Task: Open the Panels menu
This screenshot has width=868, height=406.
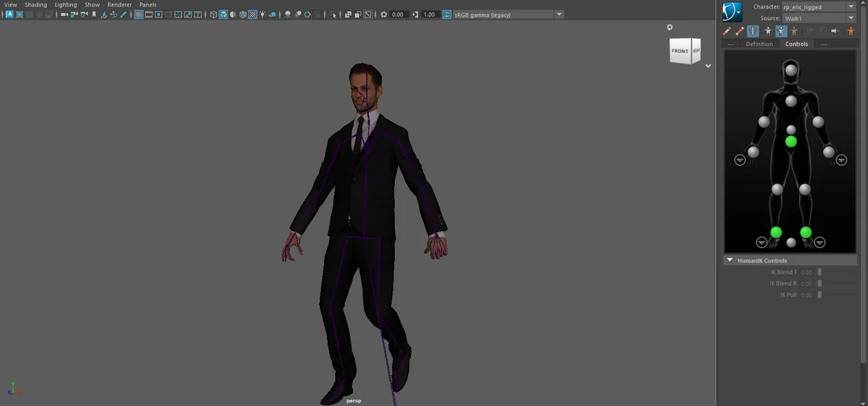Action: pyautogui.click(x=148, y=4)
